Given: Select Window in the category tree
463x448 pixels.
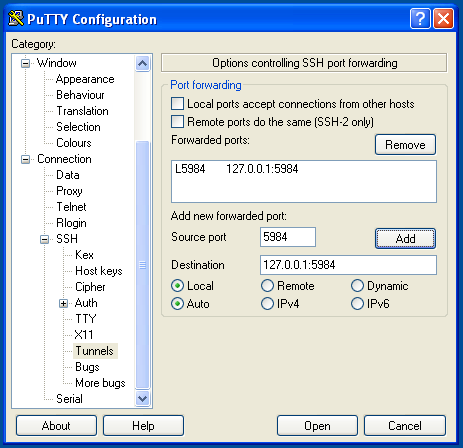Looking at the screenshot, I should 57,63.
